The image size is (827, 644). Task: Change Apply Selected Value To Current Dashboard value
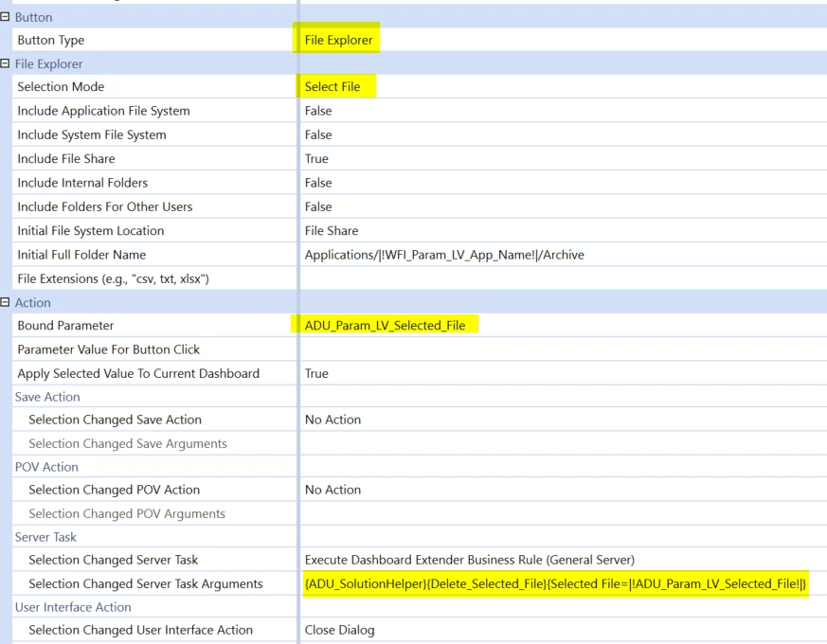[564, 373]
